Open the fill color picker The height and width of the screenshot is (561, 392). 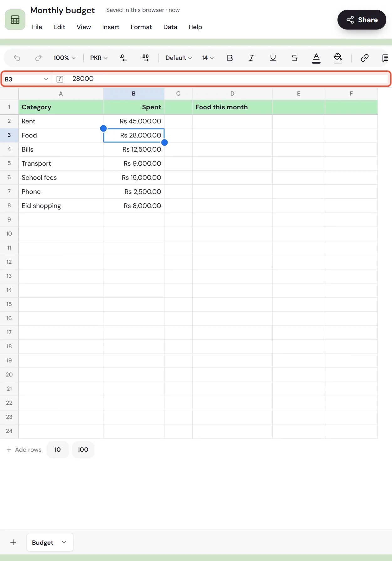click(338, 58)
